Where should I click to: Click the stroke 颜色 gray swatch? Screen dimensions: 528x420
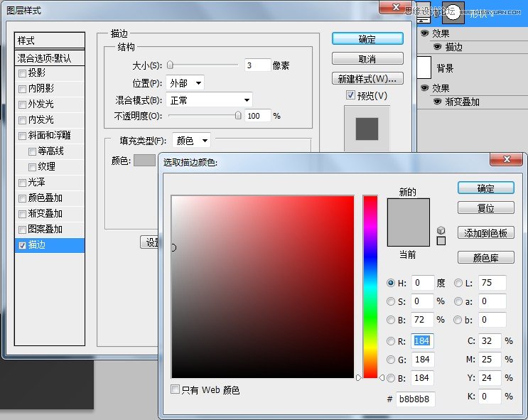point(144,161)
